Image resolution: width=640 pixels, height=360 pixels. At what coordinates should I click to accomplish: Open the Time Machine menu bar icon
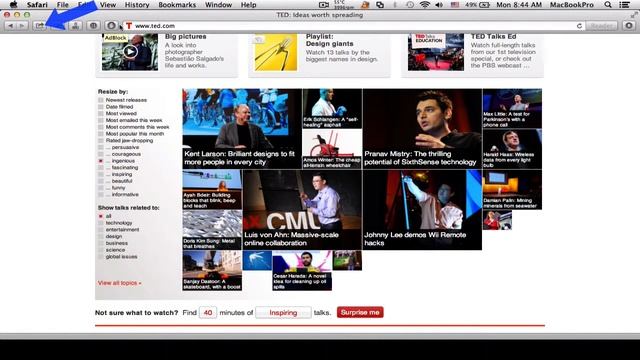pyautogui.click(x=410, y=5)
